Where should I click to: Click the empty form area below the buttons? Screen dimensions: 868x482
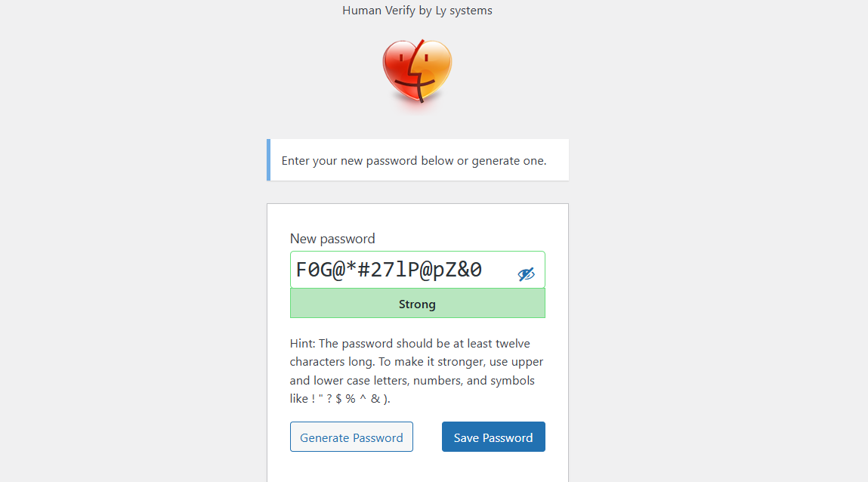tap(417, 468)
